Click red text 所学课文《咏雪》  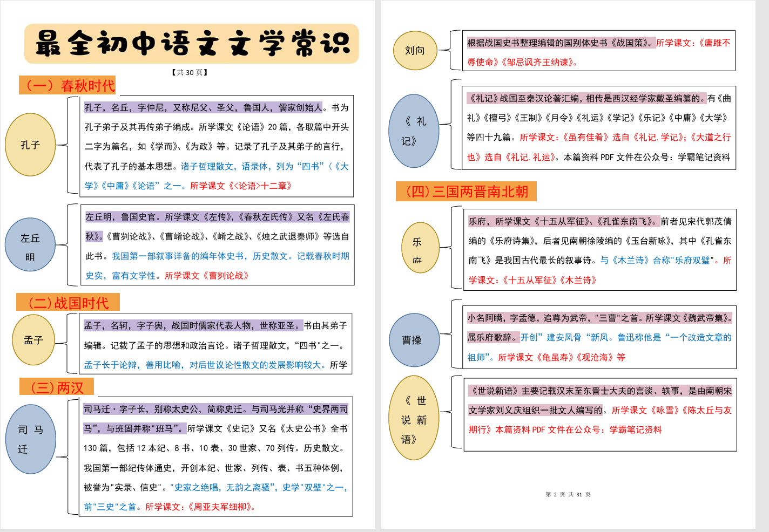646,410
